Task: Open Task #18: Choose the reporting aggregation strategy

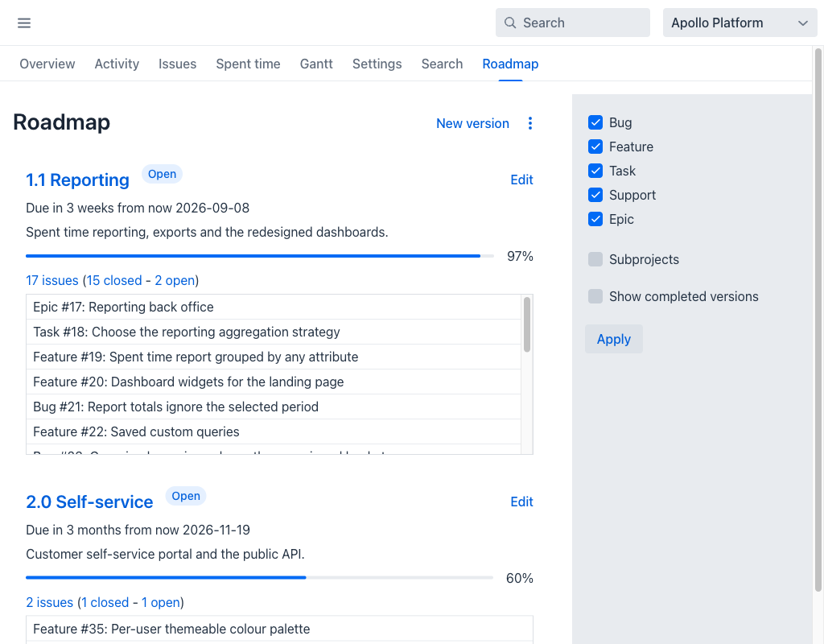Action: tap(186, 332)
